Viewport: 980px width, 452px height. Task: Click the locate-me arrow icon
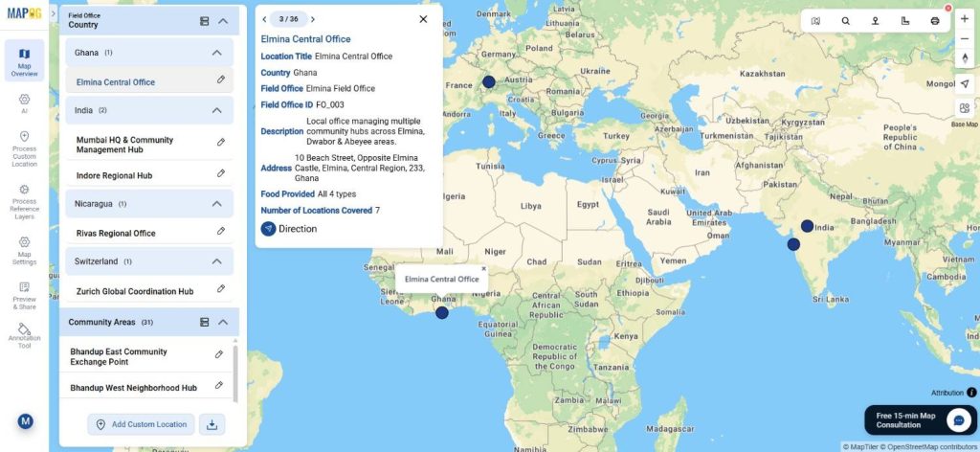pos(965,83)
